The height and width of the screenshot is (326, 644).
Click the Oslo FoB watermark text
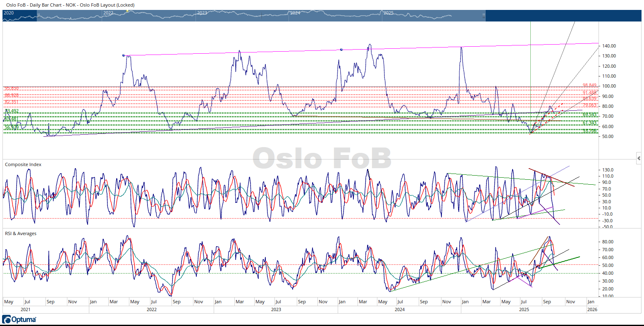coord(322,159)
